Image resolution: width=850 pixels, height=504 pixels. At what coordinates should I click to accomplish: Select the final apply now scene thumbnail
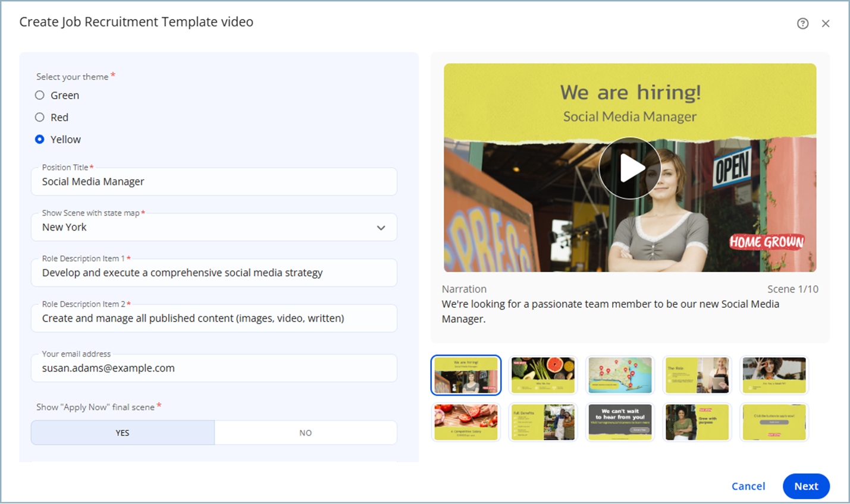tap(774, 422)
